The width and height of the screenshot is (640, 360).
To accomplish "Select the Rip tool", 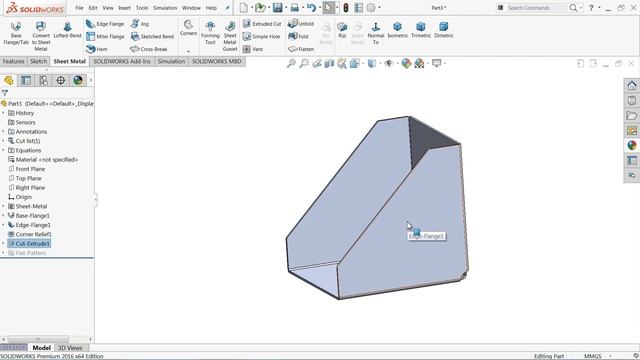I will (x=342, y=30).
